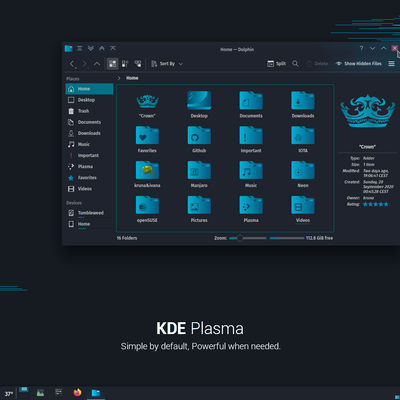Select Home in Places sidebar
The height and width of the screenshot is (400, 400).
pos(89,89)
